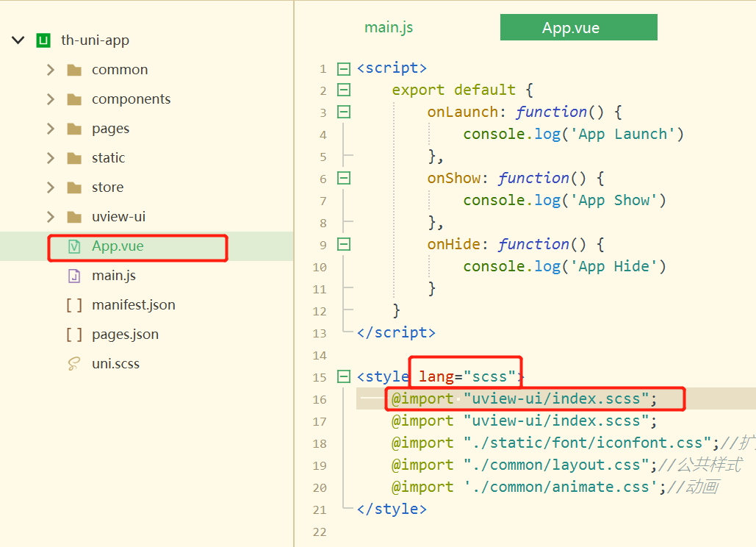Click the closing </style> tag
The height and width of the screenshot is (547, 756).
[x=392, y=510]
